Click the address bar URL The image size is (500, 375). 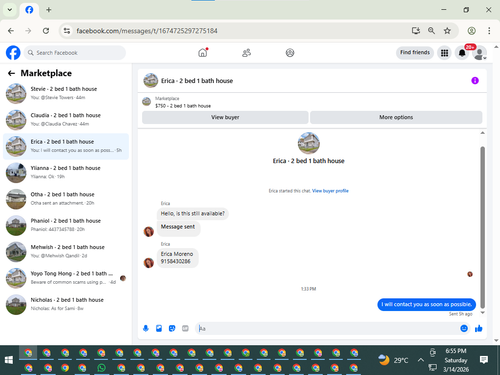[x=147, y=31]
